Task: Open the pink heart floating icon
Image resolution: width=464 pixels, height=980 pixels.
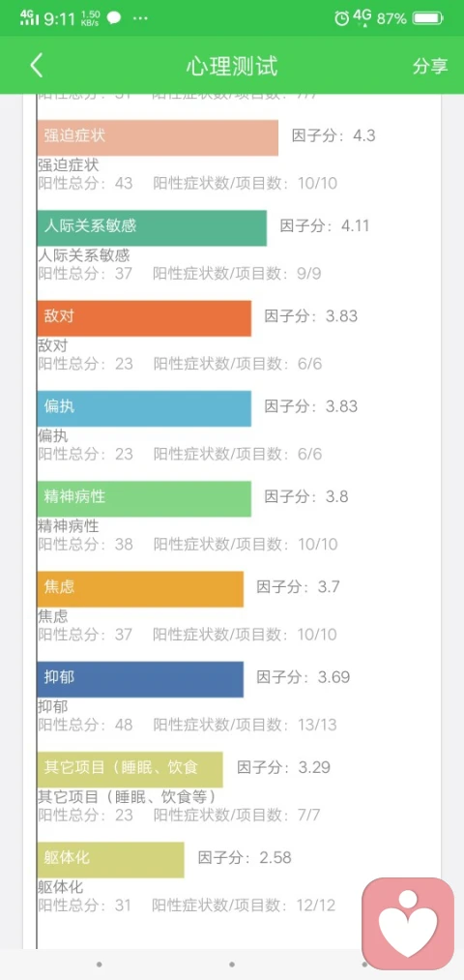Action: coord(408,924)
